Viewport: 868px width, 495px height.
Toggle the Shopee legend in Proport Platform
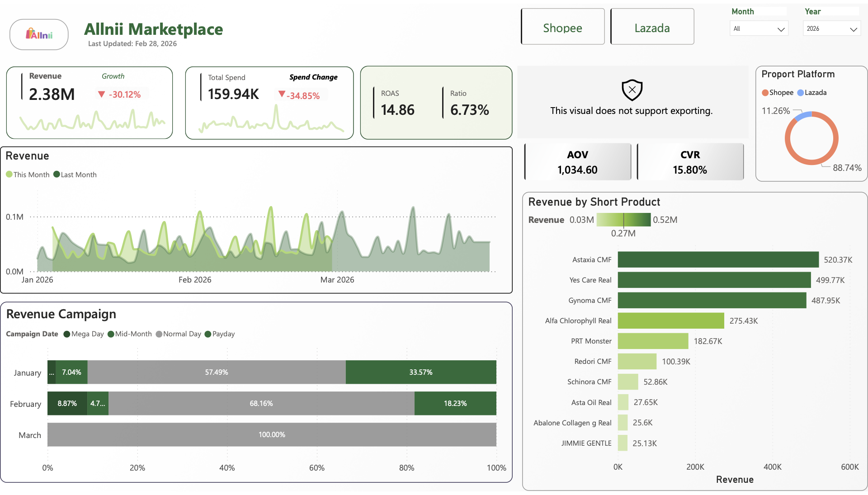[x=778, y=93]
